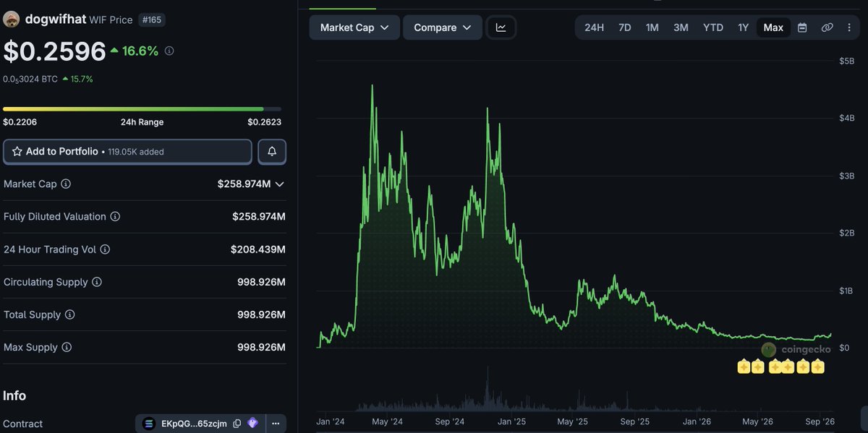The width and height of the screenshot is (868, 433).
Task: Open Market Cap info tooltip icon
Action: click(66, 184)
